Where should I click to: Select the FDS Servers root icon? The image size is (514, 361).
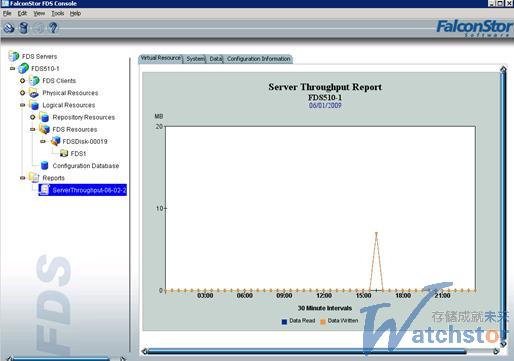(14, 56)
